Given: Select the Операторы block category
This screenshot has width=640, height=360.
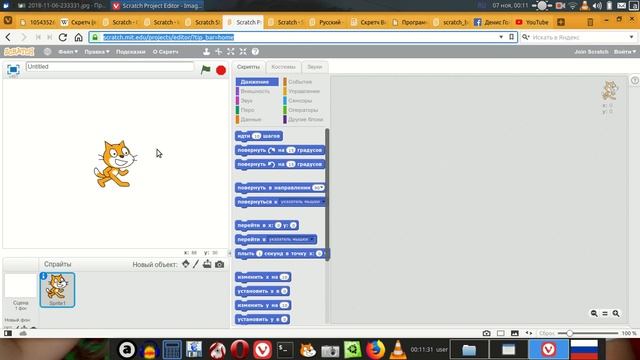Looking at the screenshot, I should (304, 110).
